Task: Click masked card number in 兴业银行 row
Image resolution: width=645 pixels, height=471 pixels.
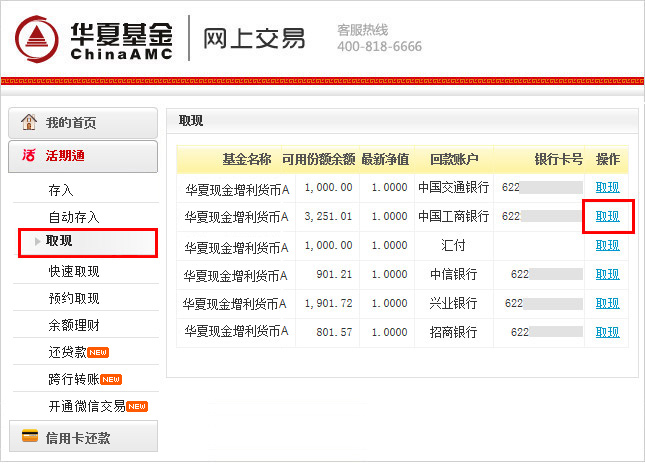Action: click(544, 304)
